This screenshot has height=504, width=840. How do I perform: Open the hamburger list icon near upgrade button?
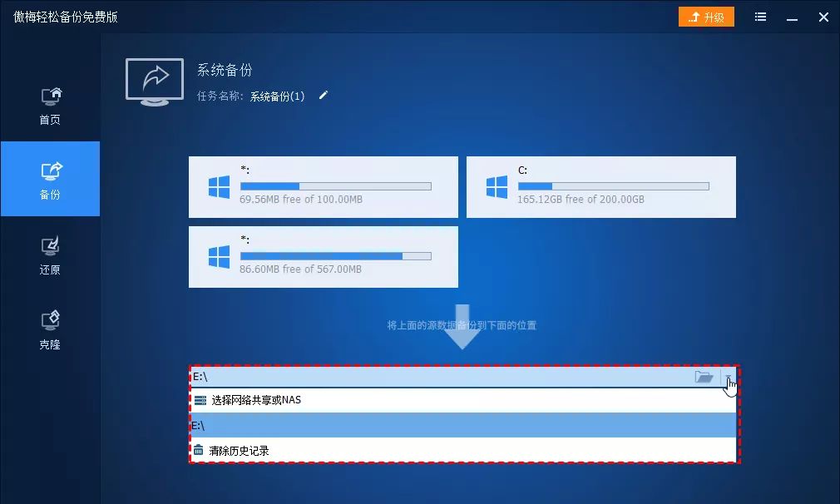point(759,17)
